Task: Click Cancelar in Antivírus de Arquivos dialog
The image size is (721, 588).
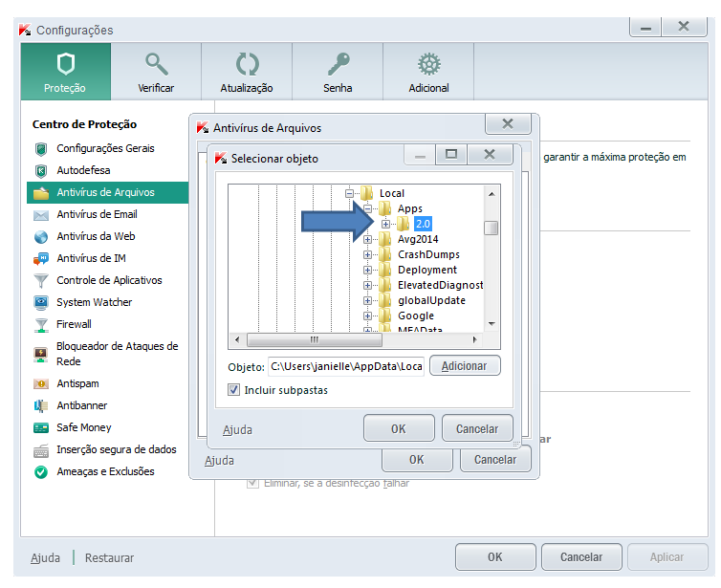Action: point(495,460)
